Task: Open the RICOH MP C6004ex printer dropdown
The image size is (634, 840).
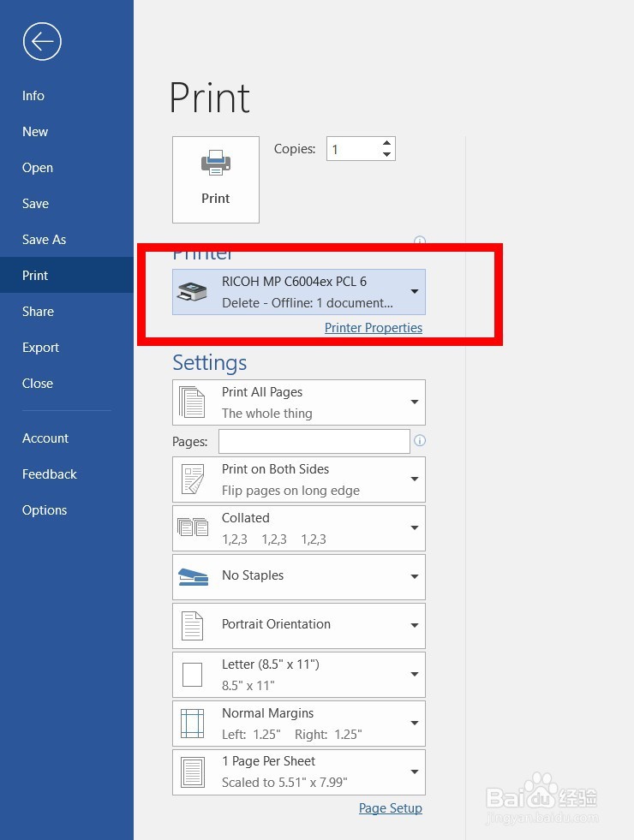Action: (x=415, y=291)
